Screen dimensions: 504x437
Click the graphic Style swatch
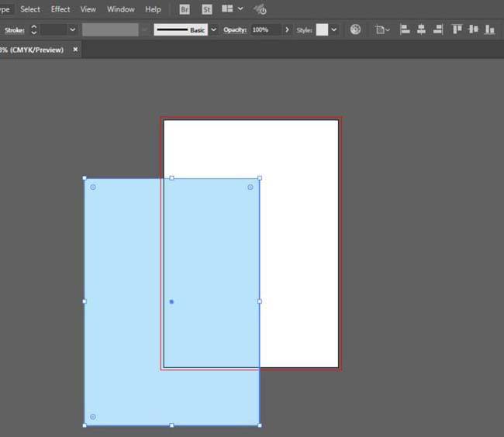(x=322, y=29)
